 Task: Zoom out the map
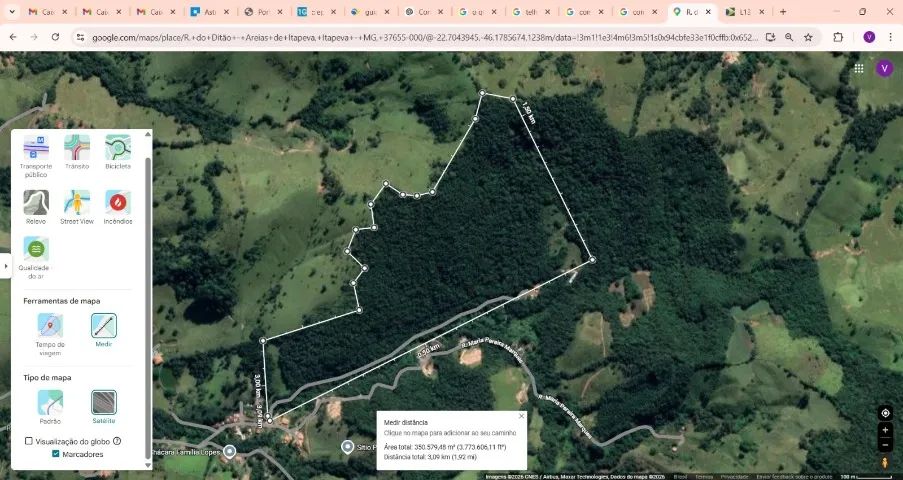(885, 445)
